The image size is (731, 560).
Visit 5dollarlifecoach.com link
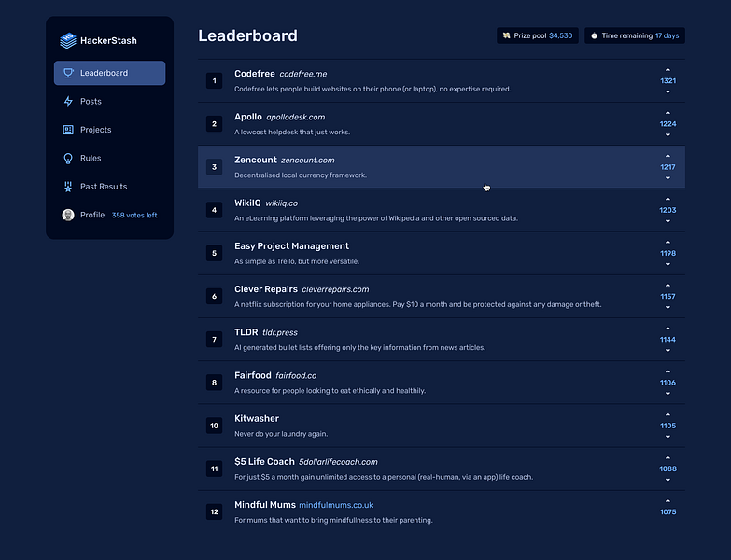pyautogui.click(x=338, y=462)
